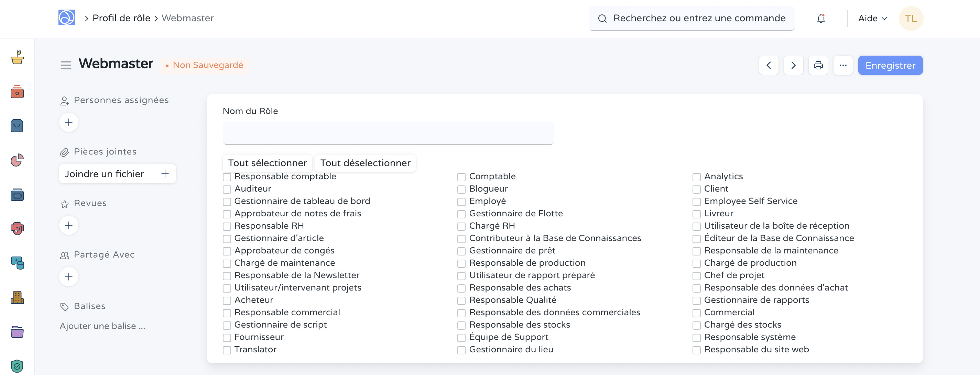Open the three-dots more options menu

[843, 65]
